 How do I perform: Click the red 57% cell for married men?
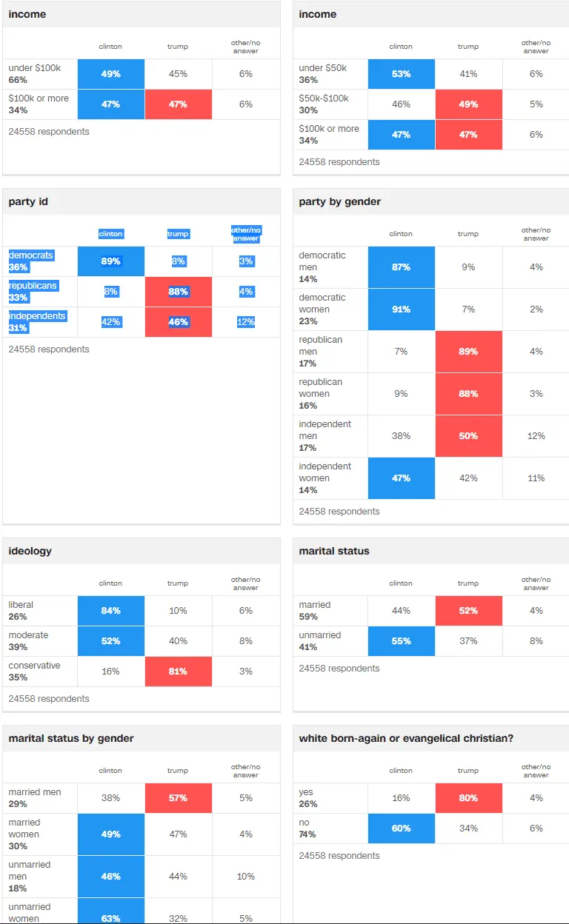pos(178,798)
